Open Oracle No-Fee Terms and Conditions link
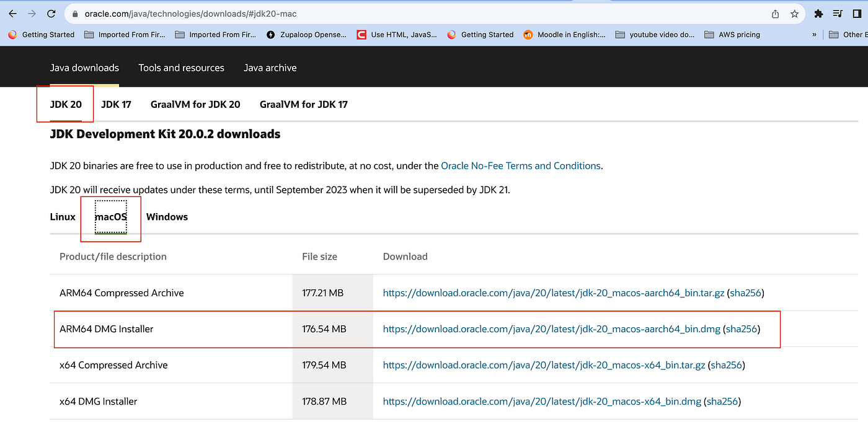Viewport: 868px width, 435px height. 521,165
